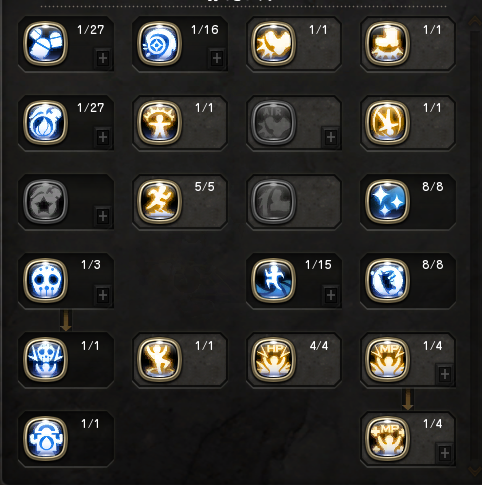This screenshot has width=482, height=485.
Task: Click the scroll up arrow at panel edge
Action: pyautogui.click(x=475, y=22)
